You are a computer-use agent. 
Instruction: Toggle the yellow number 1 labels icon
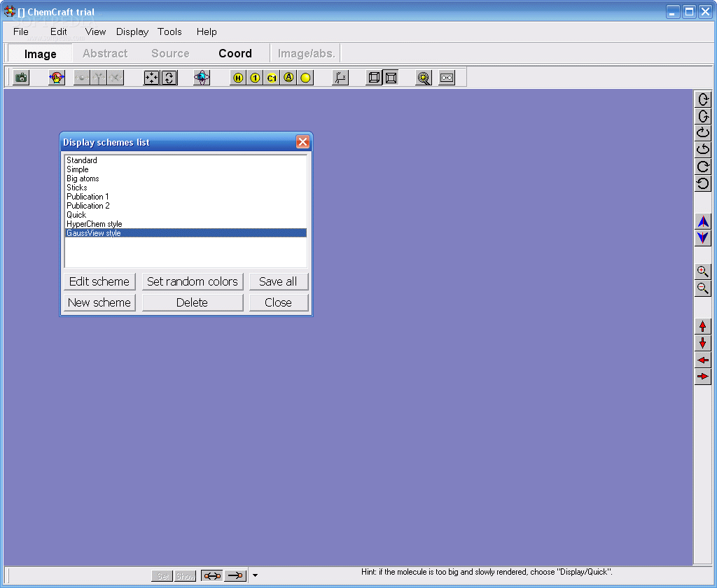click(255, 78)
